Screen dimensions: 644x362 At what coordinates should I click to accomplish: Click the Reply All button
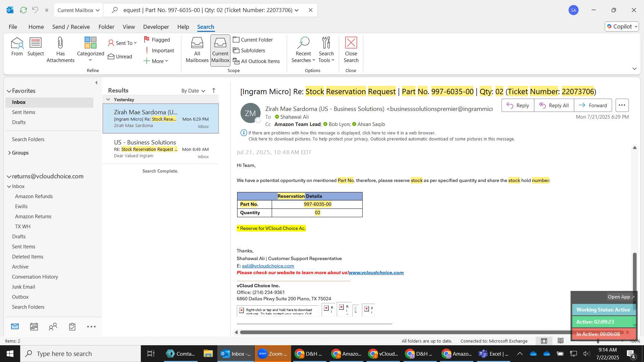coord(554,105)
